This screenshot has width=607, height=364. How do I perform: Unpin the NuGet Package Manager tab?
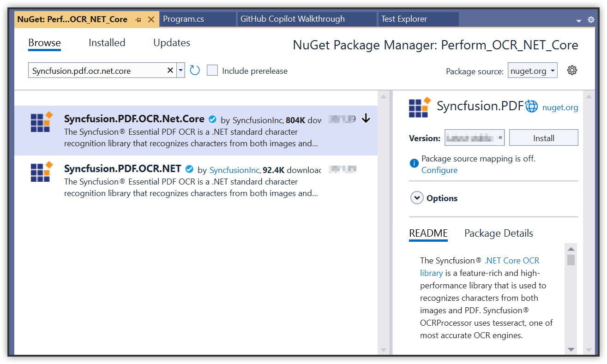[138, 19]
